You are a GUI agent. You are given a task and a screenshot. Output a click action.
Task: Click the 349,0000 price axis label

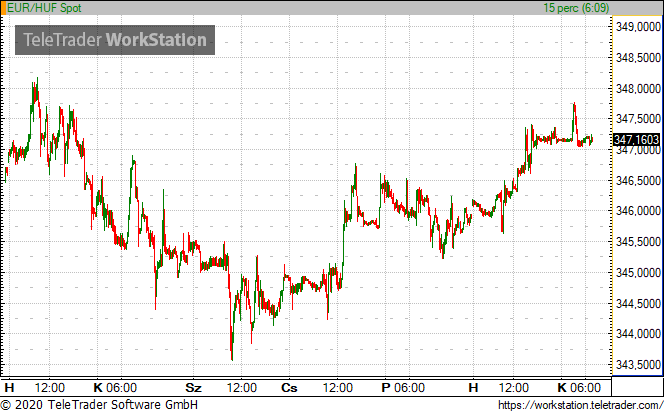coord(638,27)
